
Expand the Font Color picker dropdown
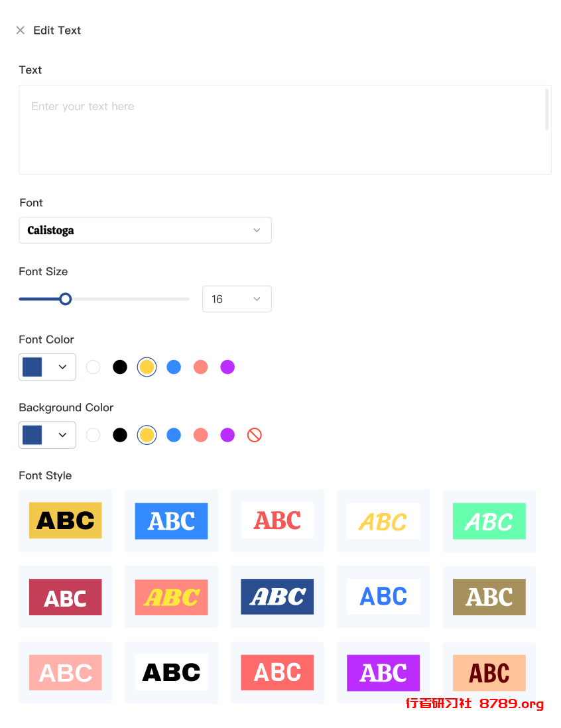(47, 367)
